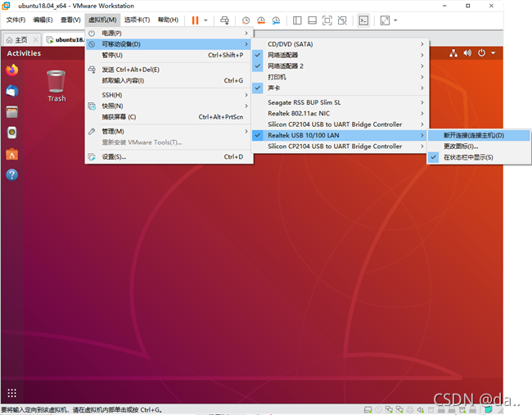Open the 编辑(E) menu

point(43,20)
